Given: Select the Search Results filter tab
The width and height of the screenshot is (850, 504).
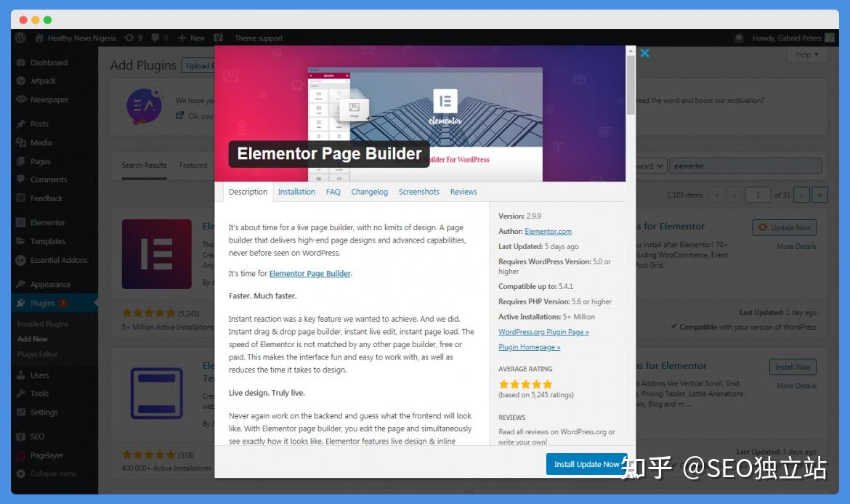Looking at the screenshot, I should pos(144,166).
